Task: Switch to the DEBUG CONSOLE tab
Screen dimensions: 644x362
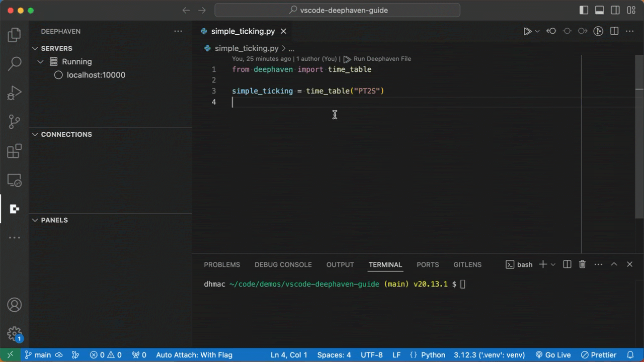Action: [x=283, y=264]
